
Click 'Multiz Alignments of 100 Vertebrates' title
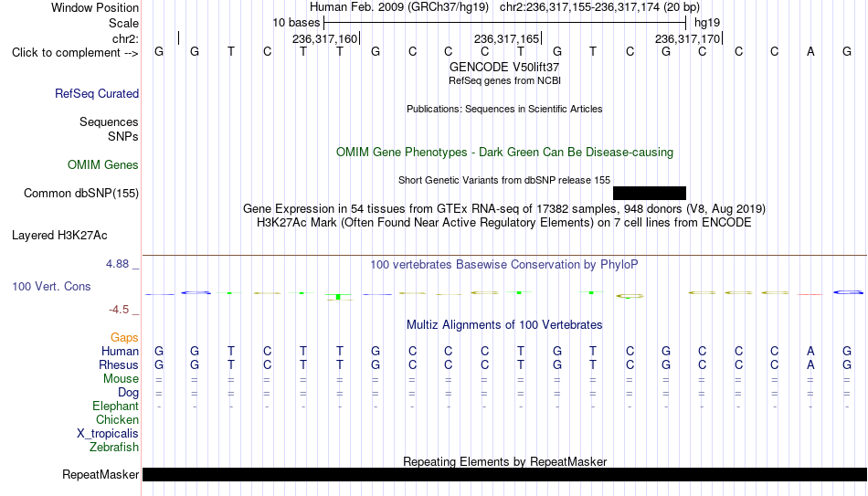point(504,325)
